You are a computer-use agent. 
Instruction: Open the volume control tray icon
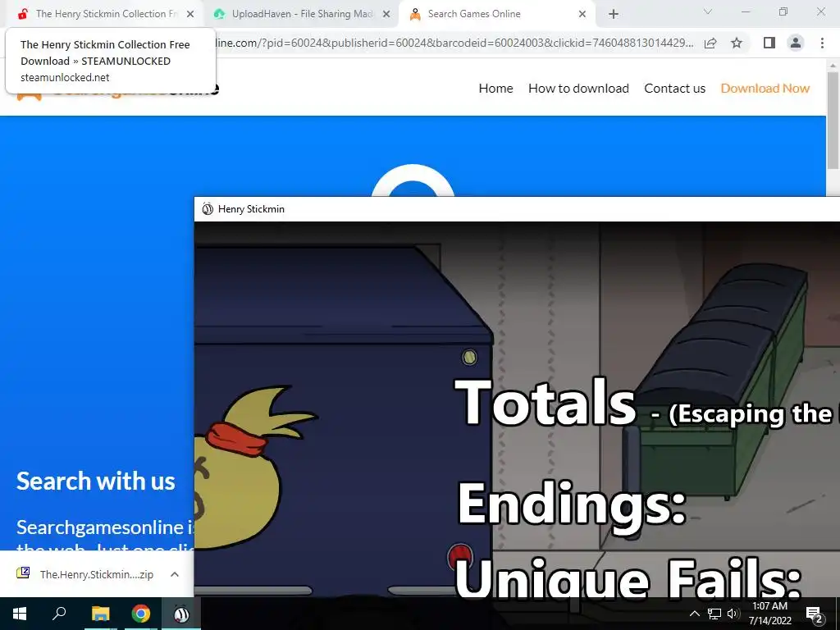pos(733,614)
